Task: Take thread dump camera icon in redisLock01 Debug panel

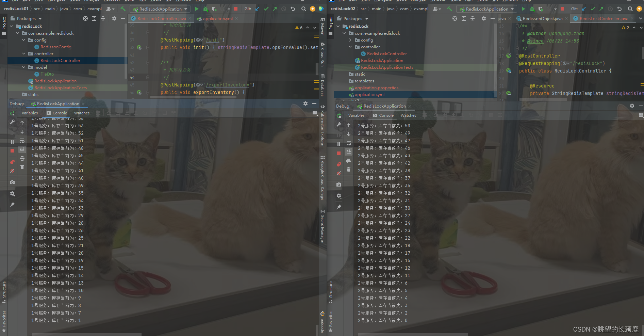Action: (x=12, y=182)
